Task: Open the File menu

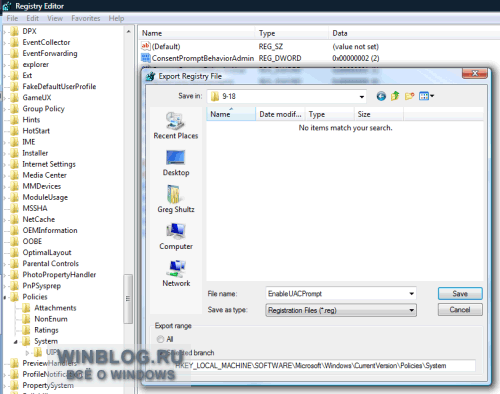Action: tap(12, 18)
